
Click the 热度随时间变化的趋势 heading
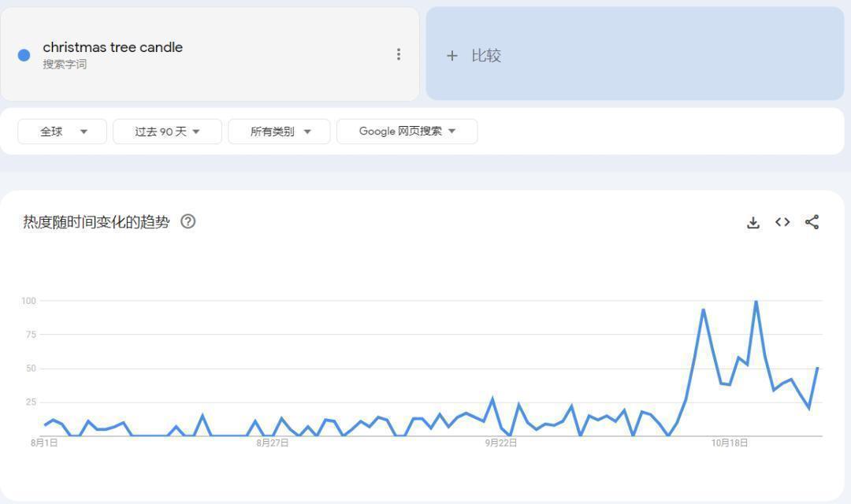[96, 222]
